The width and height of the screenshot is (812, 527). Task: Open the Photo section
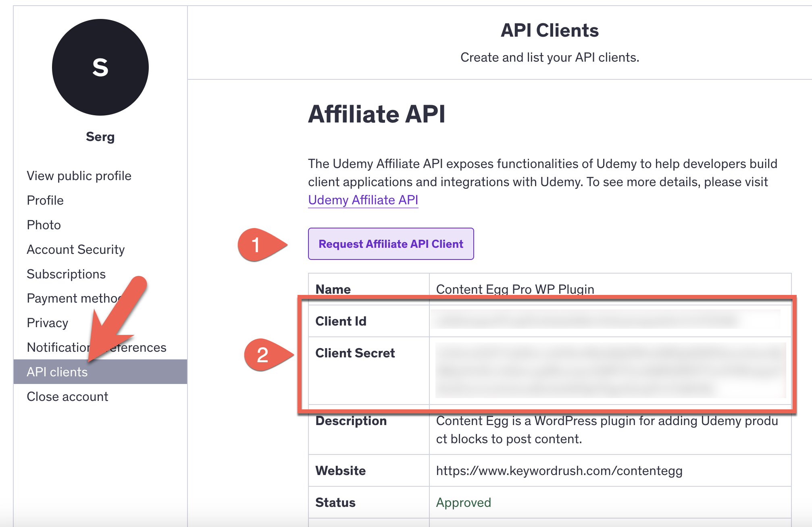tap(44, 225)
